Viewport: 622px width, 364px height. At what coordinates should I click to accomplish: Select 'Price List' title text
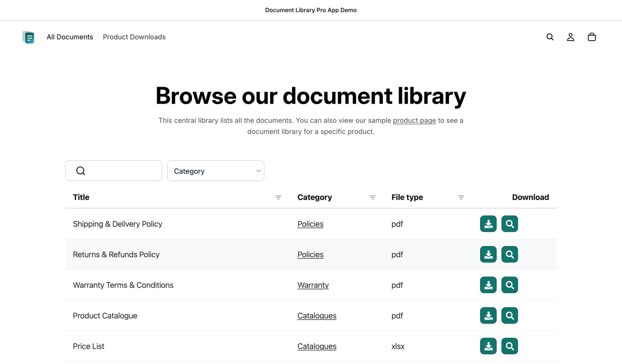click(88, 346)
